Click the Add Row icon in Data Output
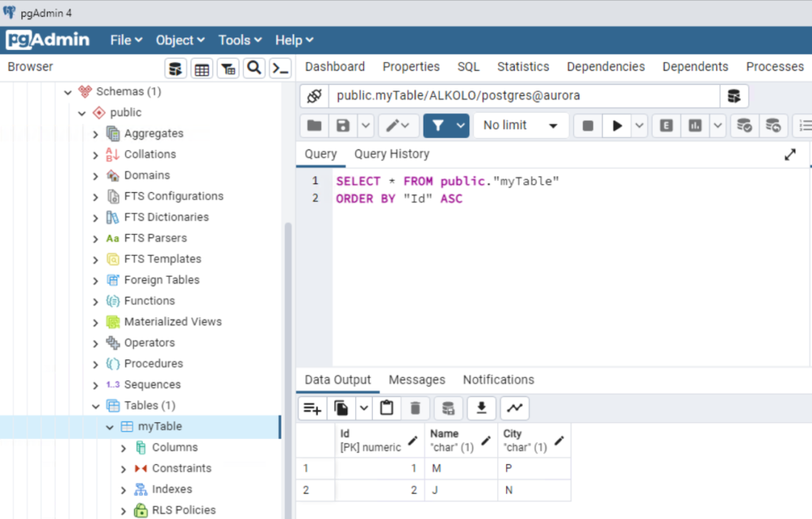812x519 pixels. coord(312,409)
